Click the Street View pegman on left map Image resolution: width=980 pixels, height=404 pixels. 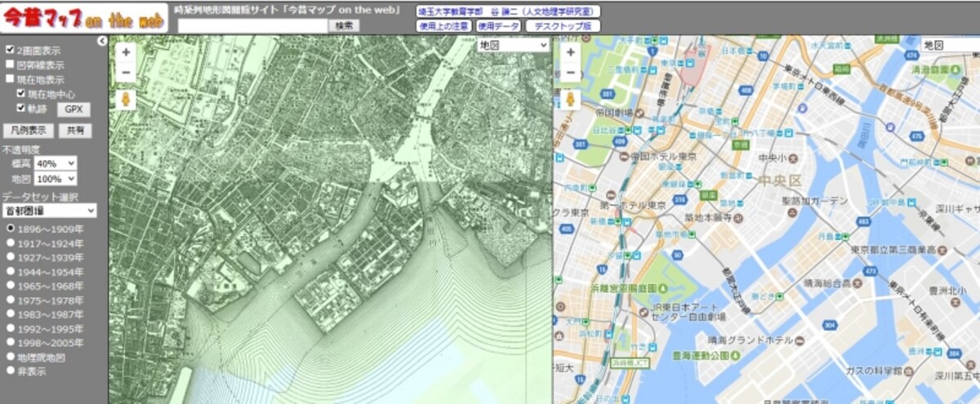(x=126, y=100)
